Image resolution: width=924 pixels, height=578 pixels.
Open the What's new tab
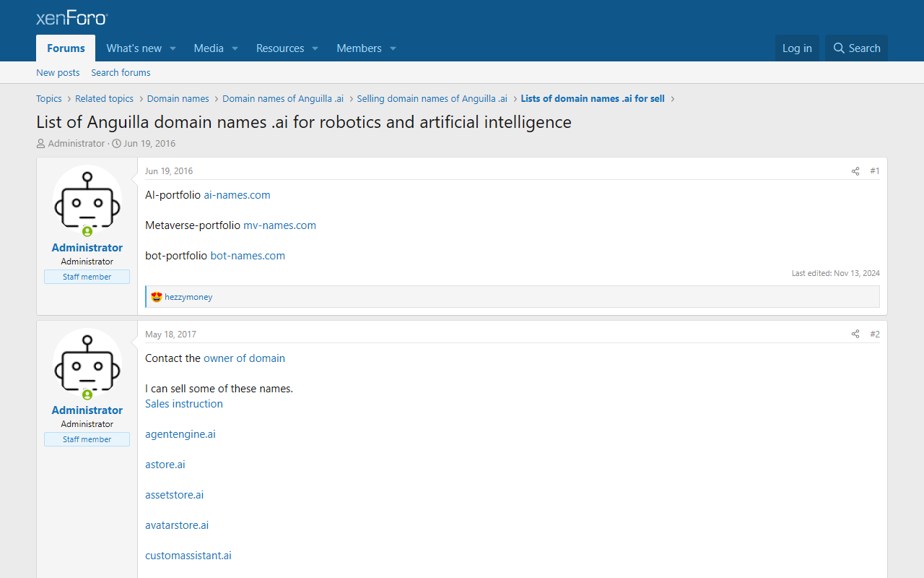tap(134, 48)
